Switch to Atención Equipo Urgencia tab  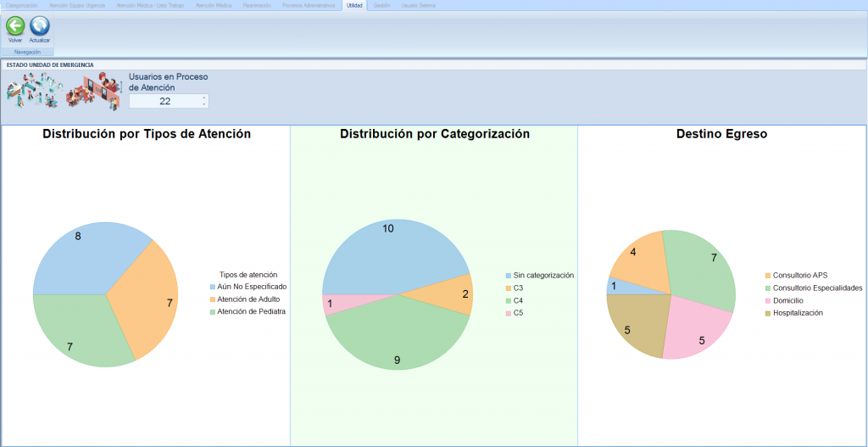point(77,5)
